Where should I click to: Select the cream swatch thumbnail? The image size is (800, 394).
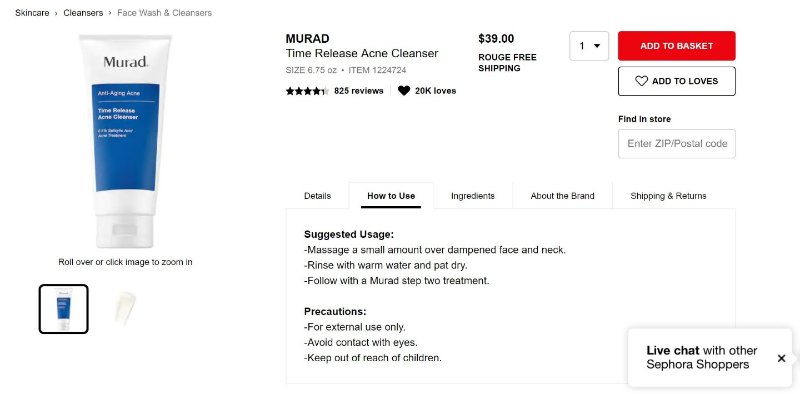[125, 309]
